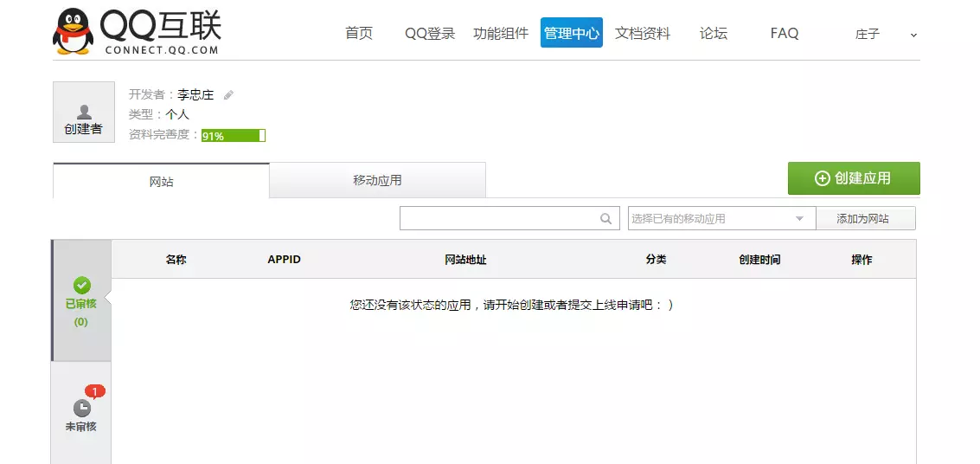Click the 网站地址 column header

465,260
